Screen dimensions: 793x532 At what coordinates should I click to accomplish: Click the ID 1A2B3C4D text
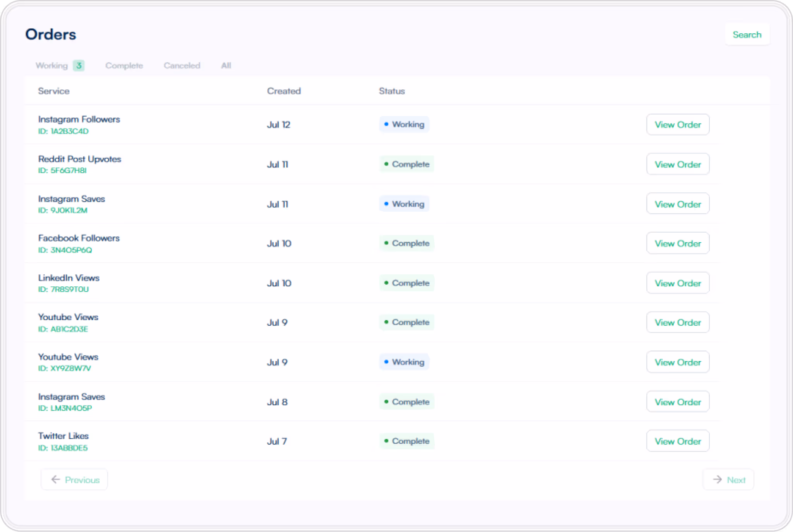(x=63, y=131)
